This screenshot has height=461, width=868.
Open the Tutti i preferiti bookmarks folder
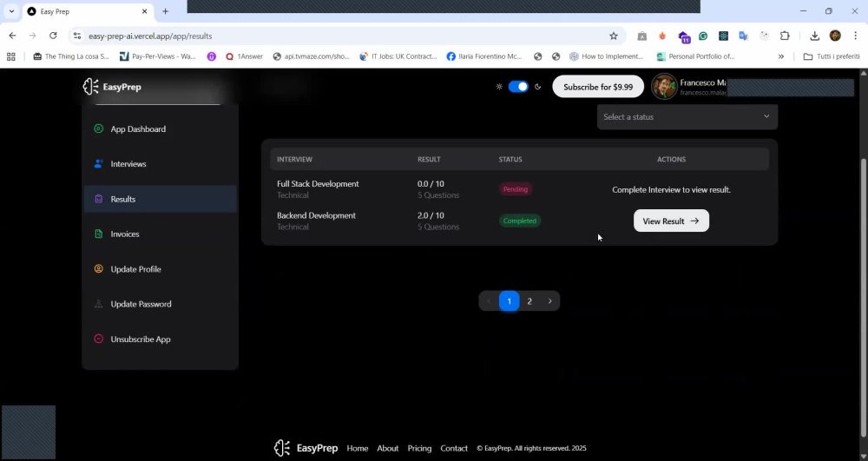[x=831, y=56]
